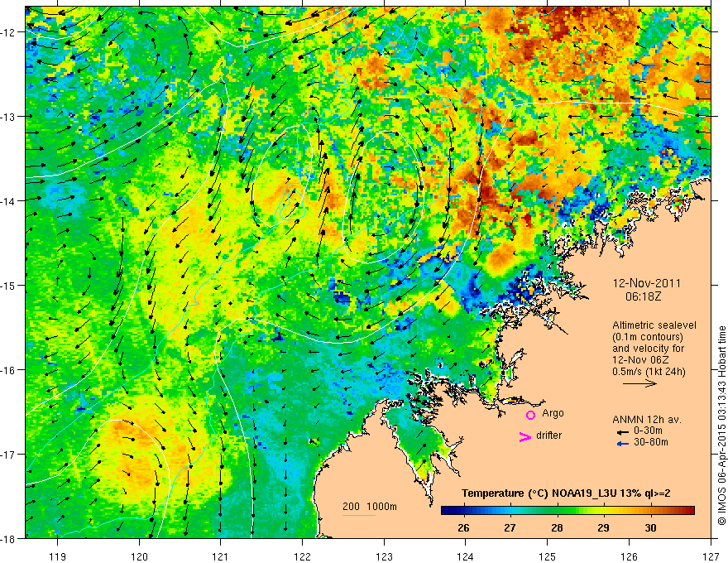This screenshot has height=563, width=728.
Task: Click longitude axis label 124
Action: [466, 556]
